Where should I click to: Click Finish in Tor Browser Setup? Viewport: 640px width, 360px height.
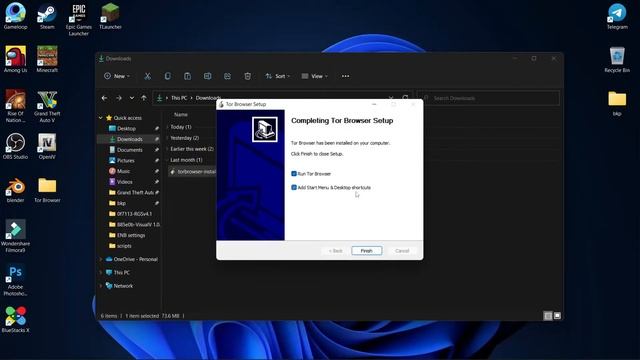coord(367,251)
